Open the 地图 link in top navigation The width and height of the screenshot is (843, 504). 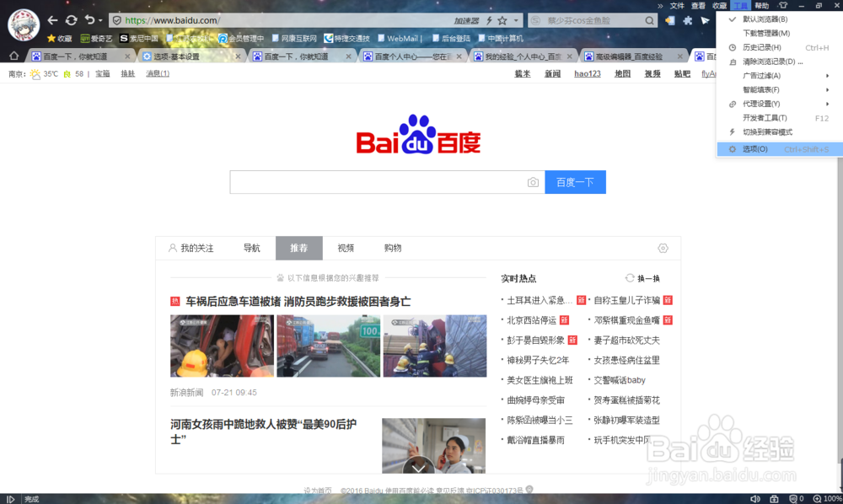[623, 73]
